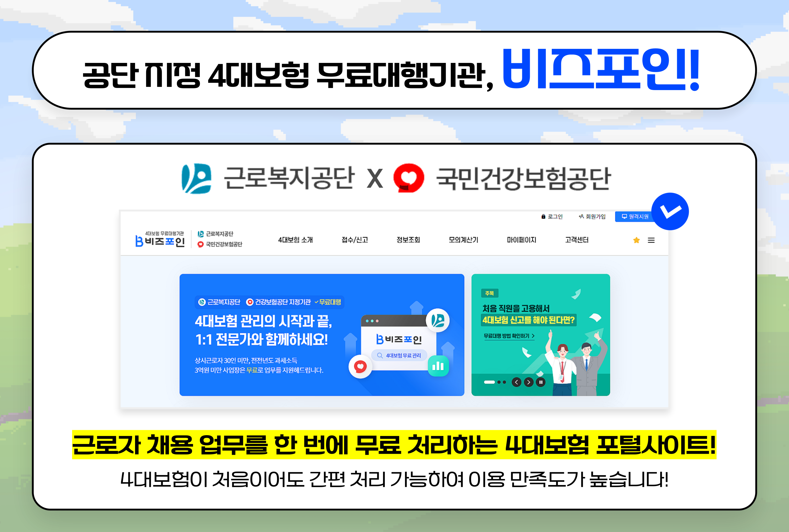The width and height of the screenshot is (789, 532).
Task: Open the 회원가입 sign-up link
Action: click(592, 216)
